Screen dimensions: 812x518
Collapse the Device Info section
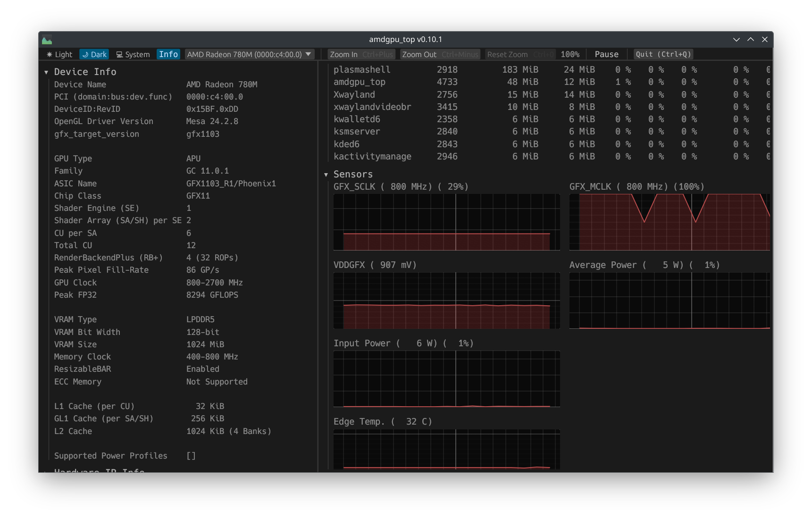46,72
